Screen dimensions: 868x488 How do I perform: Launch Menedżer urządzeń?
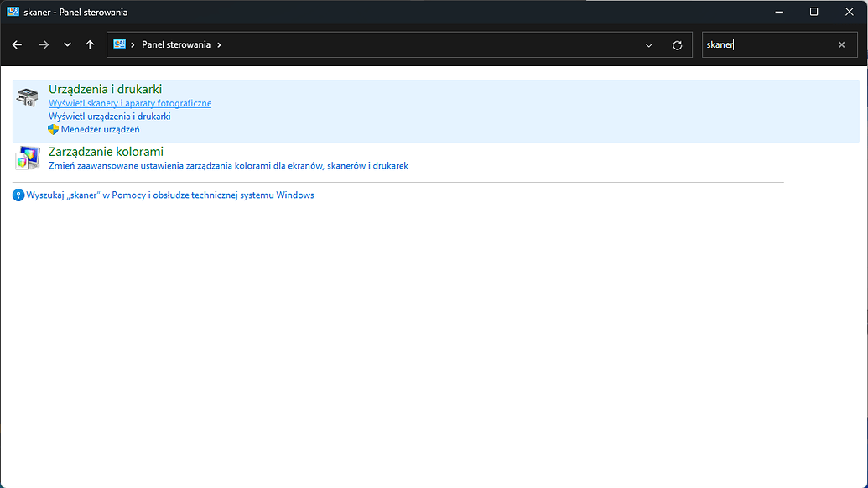[x=100, y=130]
